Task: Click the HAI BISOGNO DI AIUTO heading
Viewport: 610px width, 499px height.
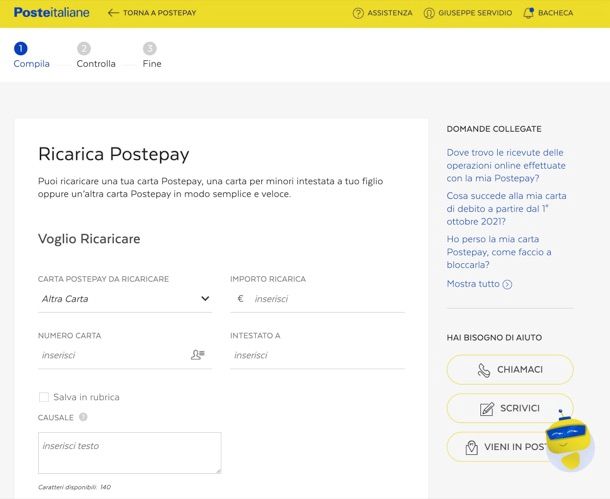Action: point(494,338)
